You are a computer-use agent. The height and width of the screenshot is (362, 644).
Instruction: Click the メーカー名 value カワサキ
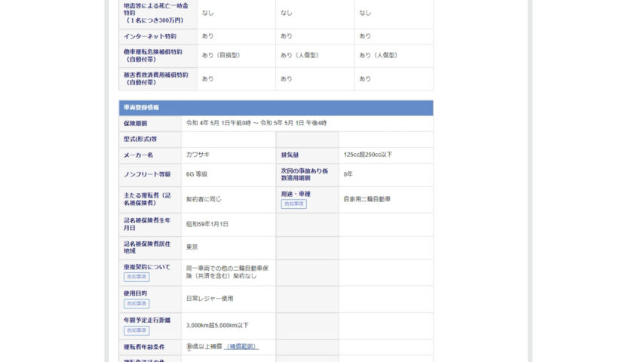(x=198, y=155)
